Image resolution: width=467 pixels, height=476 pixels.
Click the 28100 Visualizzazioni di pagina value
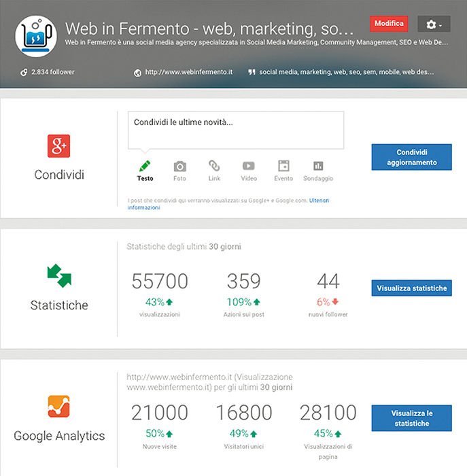[x=328, y=412]
